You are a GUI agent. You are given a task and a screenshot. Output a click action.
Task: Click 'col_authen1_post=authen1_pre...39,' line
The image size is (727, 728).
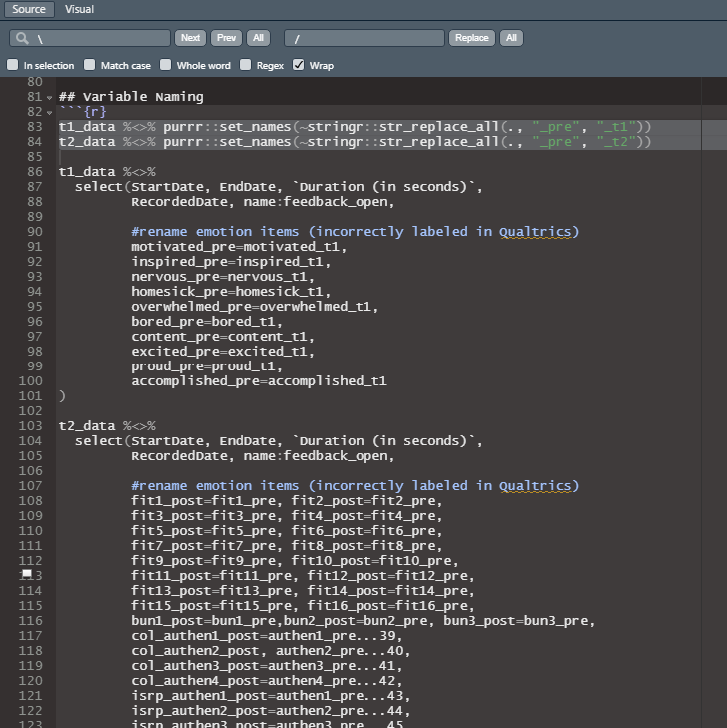coord(267,635)
